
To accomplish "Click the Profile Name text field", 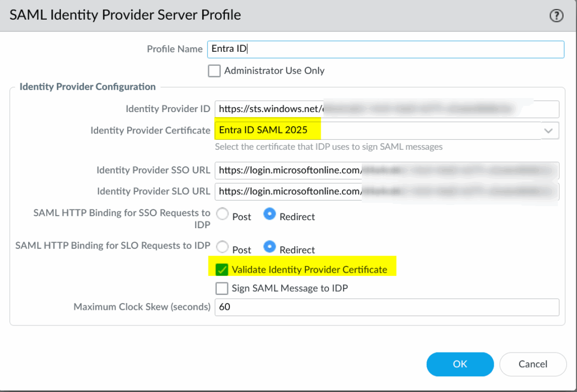I will point(385,49).
